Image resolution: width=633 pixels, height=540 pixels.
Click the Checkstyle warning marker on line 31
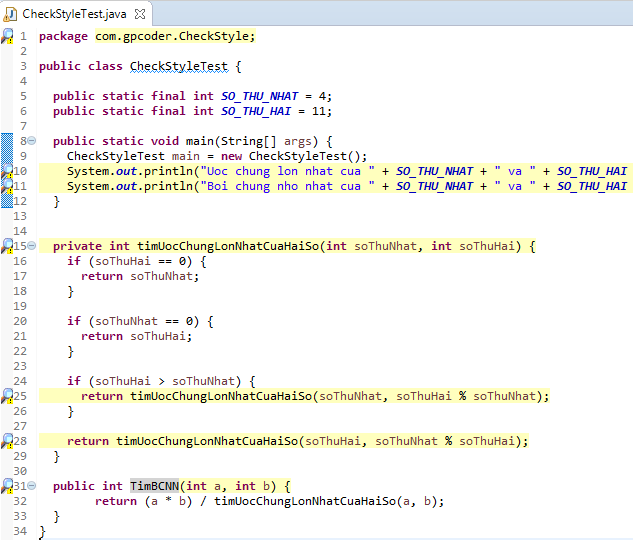point(7,486)
